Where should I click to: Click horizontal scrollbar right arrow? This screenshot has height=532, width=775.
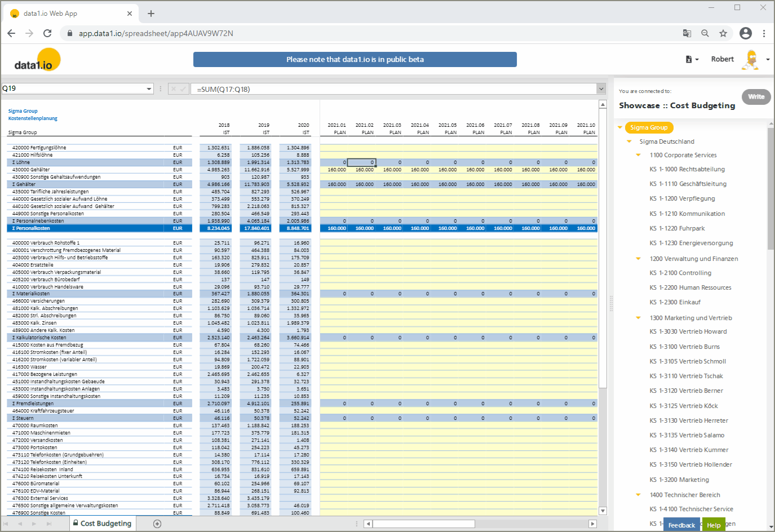pyautogui.click(x=592, y=524)
